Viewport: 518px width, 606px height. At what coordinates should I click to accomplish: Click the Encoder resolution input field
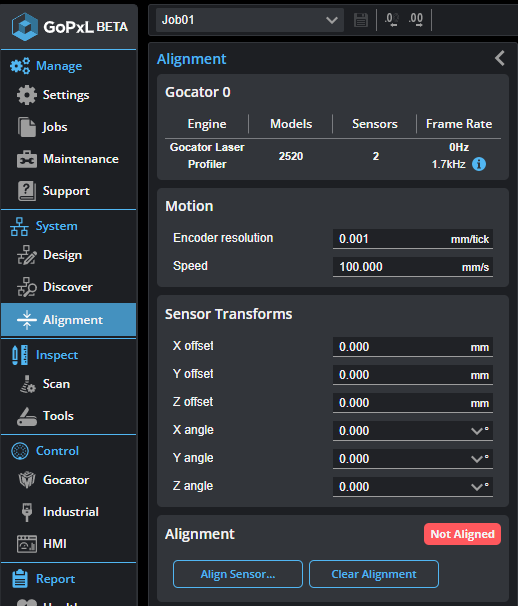tap(413, 239)
